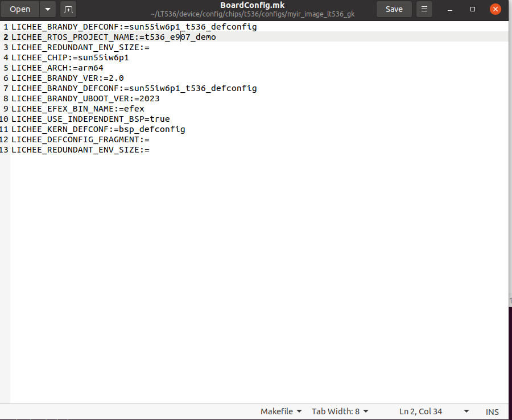Click the LICHEE_CHIP:=sun55iw6p1 line
Viewport: 512px width, 420px height.
(70, 57)
